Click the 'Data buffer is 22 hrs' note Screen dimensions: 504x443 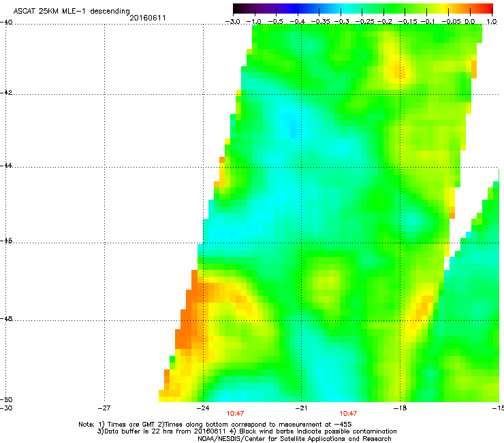point(247,431)
